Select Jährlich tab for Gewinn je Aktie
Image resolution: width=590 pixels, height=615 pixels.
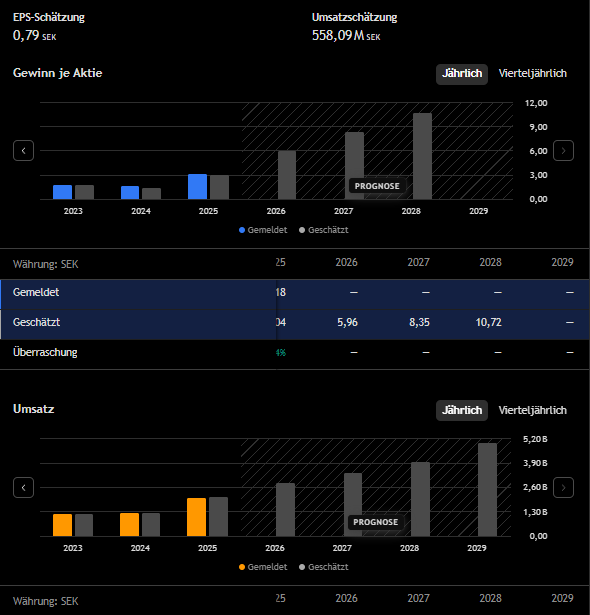tap(462, 74)
